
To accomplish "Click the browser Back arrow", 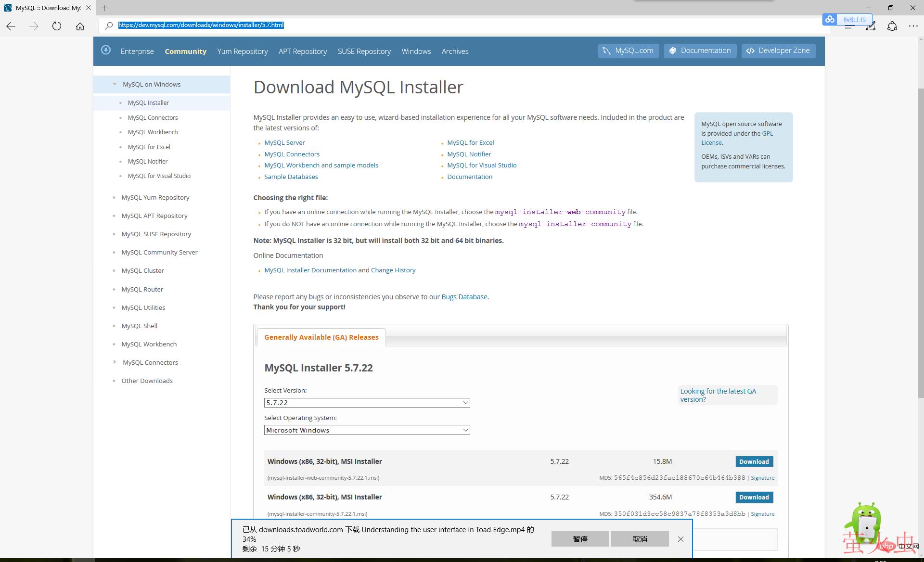I will click(11, 26).
